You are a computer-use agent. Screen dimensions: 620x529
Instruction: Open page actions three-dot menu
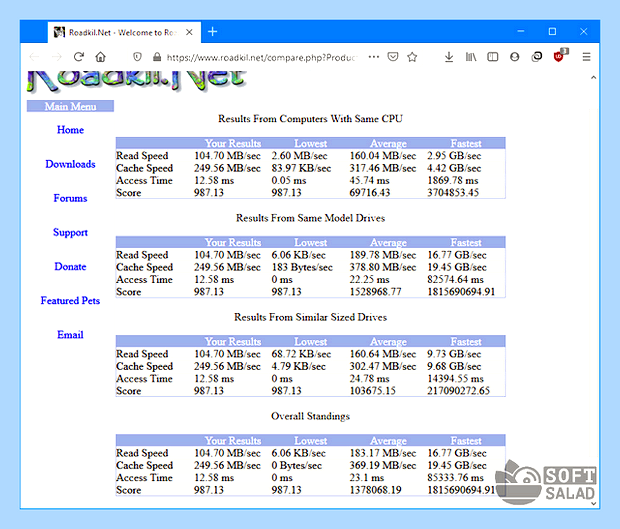coord(374,57)
